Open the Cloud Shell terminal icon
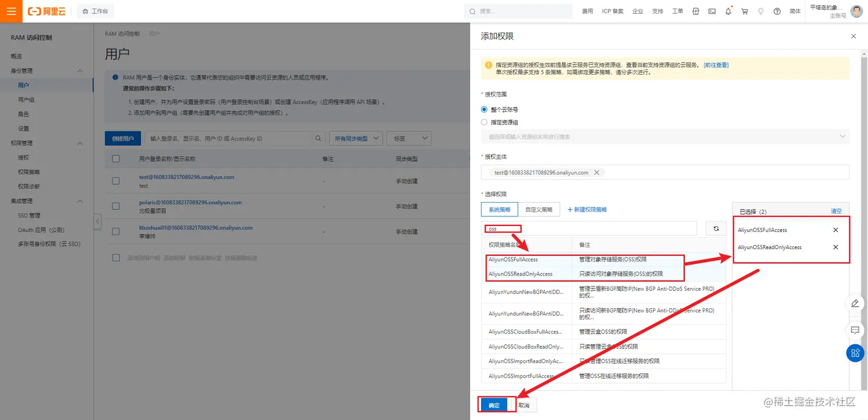 pos(712,11)
